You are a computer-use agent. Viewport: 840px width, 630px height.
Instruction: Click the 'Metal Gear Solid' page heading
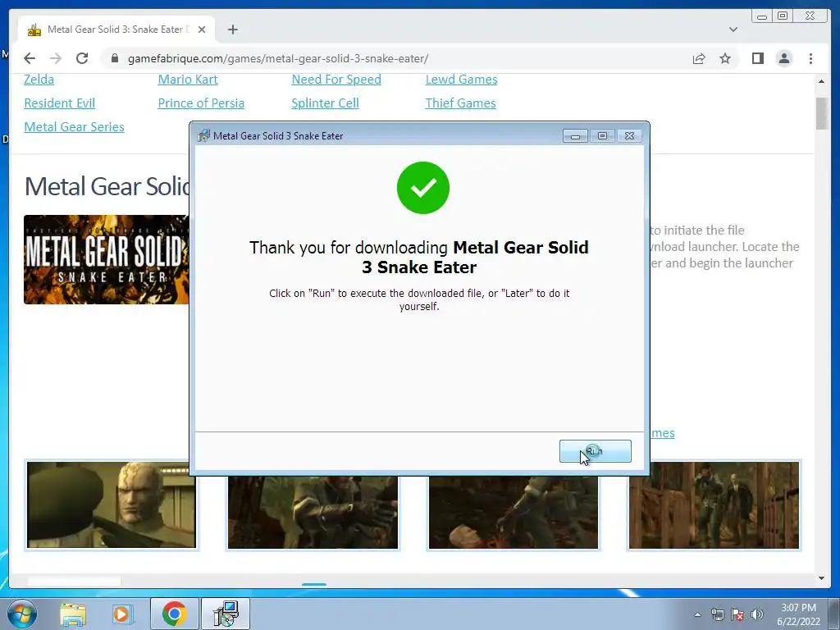coord(107,186)
